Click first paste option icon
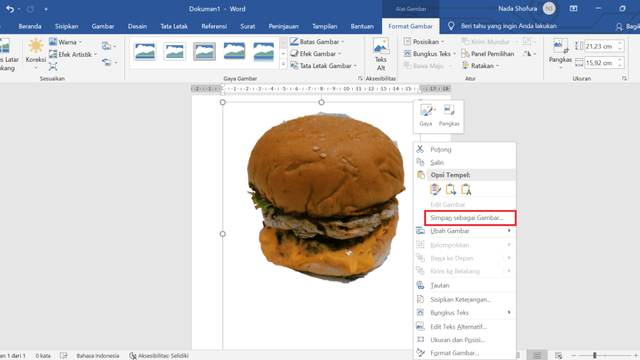The image size is (640, 360). click(x=435, y=189)
